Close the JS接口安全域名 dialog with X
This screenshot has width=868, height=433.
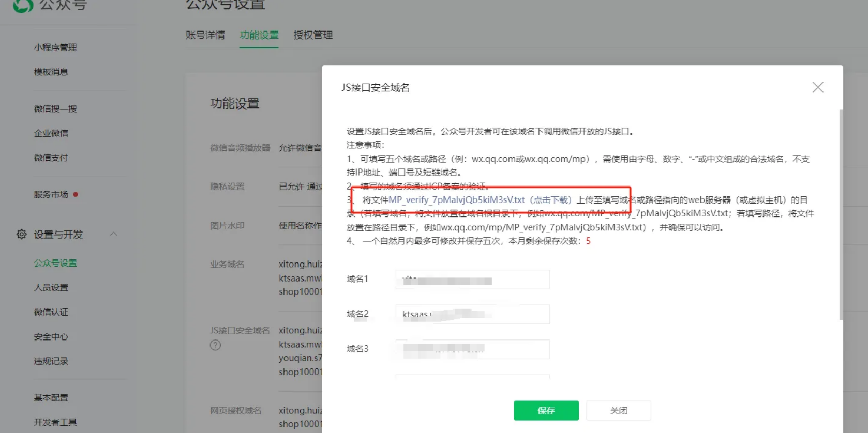(x=818, y=87)
